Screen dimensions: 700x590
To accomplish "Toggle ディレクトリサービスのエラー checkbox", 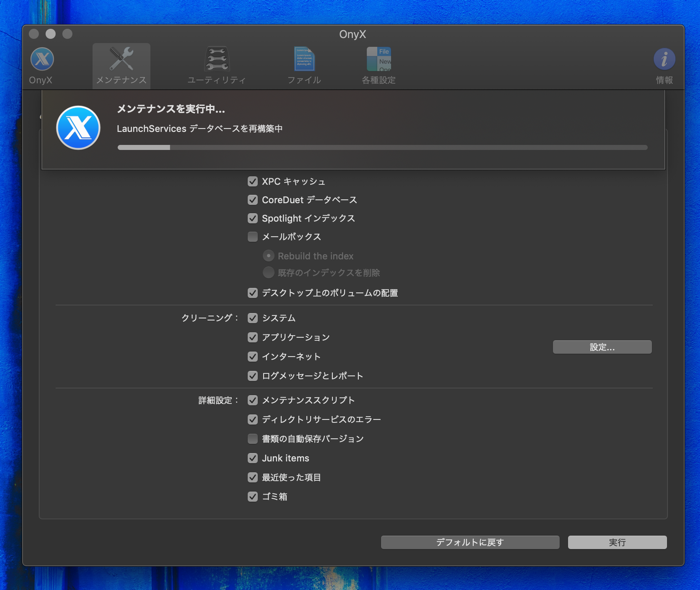I will point(253,420).
